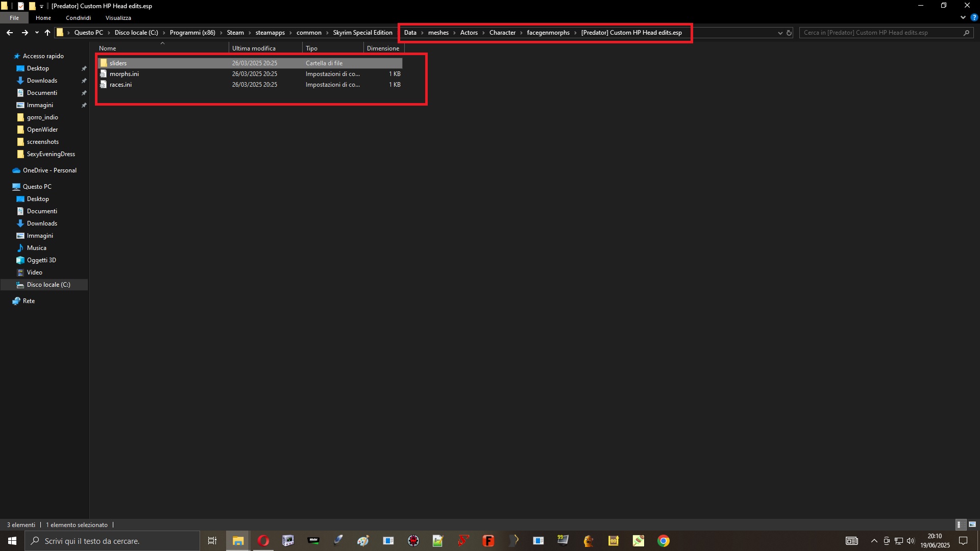Open the volume control in system tray
This screenshot has width=980, height=551.
pos(911,541)
